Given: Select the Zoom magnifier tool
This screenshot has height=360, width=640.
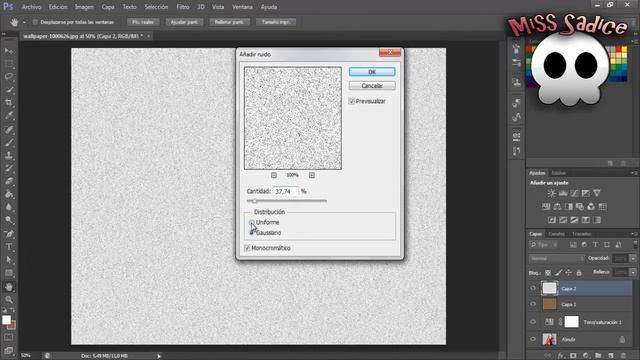Looking at the screenshot, I should pos(9,300).
